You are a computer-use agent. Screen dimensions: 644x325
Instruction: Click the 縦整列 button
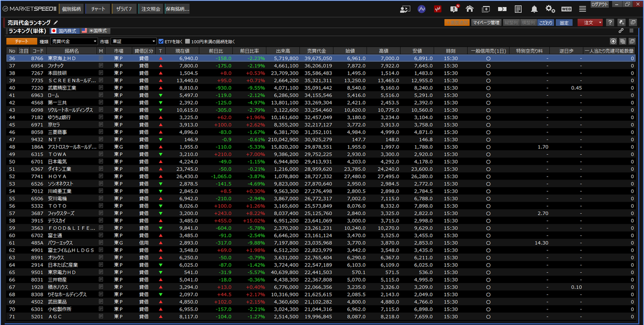[511, 23]
